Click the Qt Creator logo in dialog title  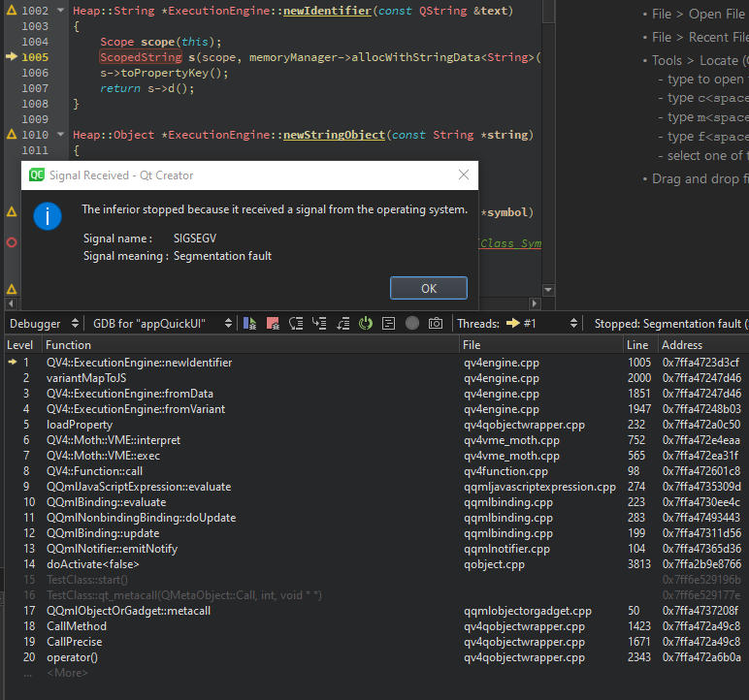[37, 175]
